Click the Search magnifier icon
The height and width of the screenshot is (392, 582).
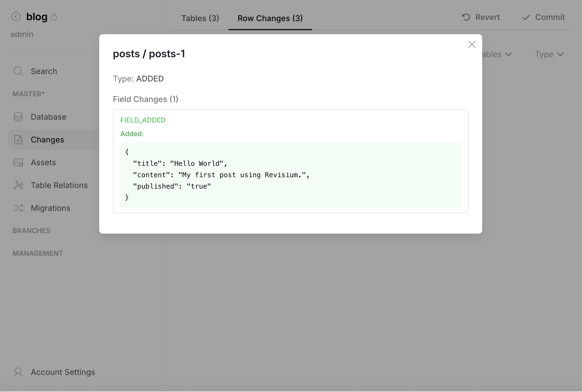(x=18, y=71)
